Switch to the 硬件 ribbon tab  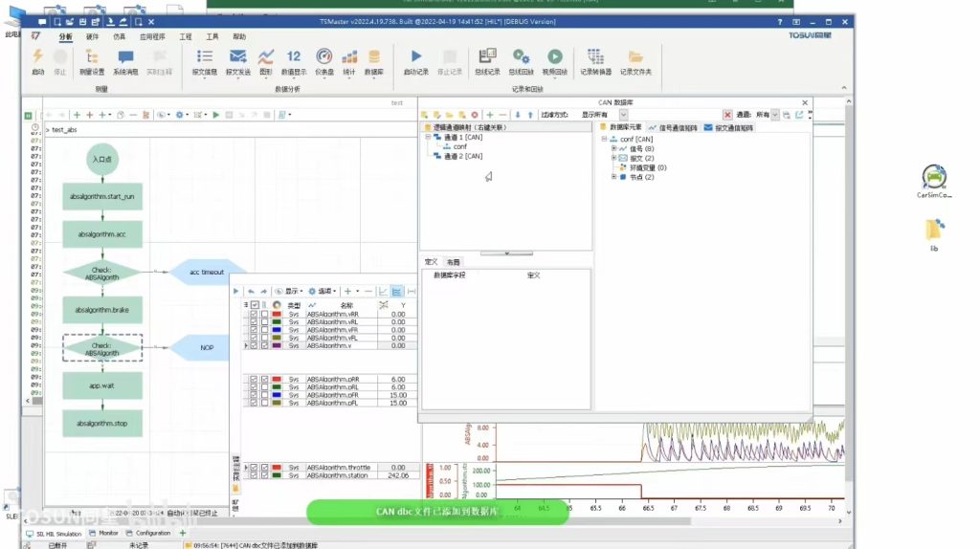click(92, 36)
